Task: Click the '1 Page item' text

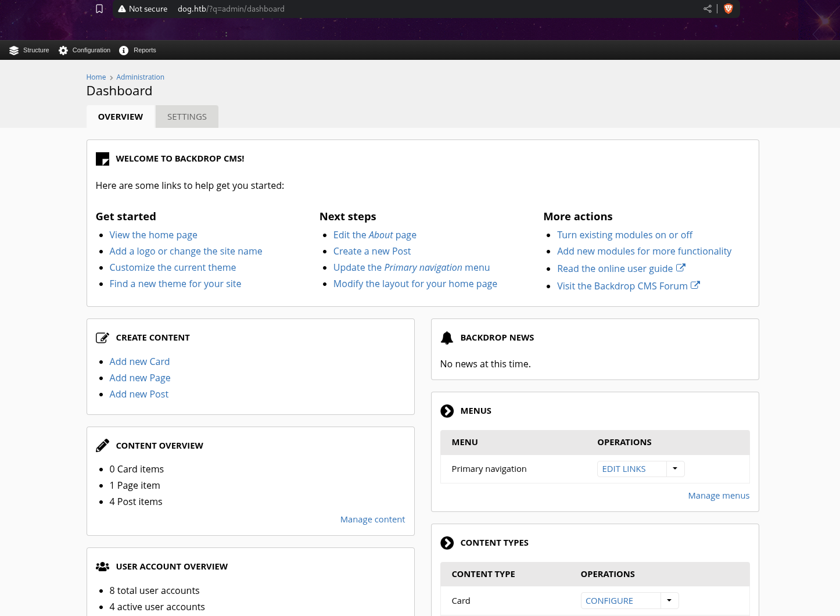Action: [x=135, y=485]
